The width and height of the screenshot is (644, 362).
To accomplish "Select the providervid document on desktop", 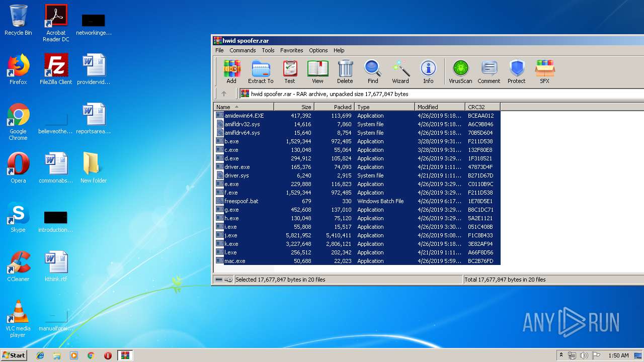I will click(x=94, y=69).
